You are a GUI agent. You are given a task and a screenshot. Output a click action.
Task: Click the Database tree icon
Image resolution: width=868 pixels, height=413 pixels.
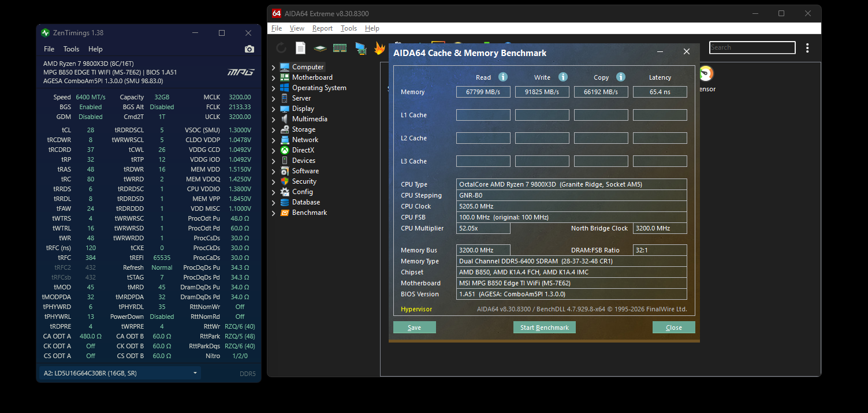tap(285, 202)
